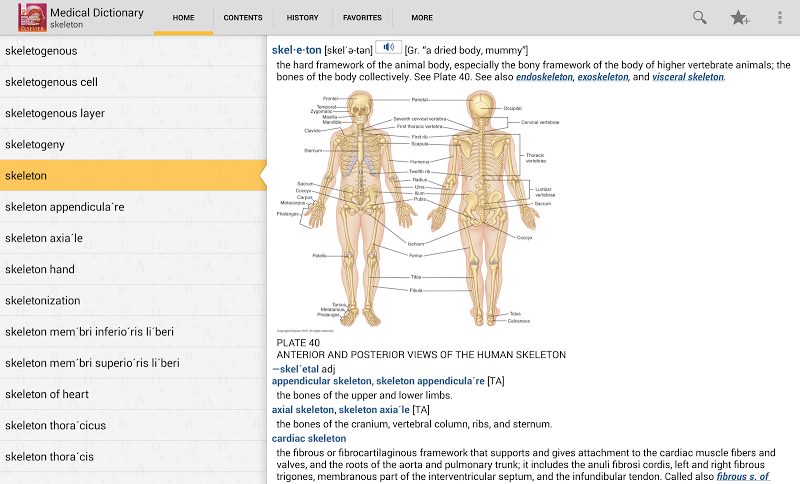This screenshot has width=800, height=484.
Task: Play pronunciation audio for skeleton
Action: [389, 47]
